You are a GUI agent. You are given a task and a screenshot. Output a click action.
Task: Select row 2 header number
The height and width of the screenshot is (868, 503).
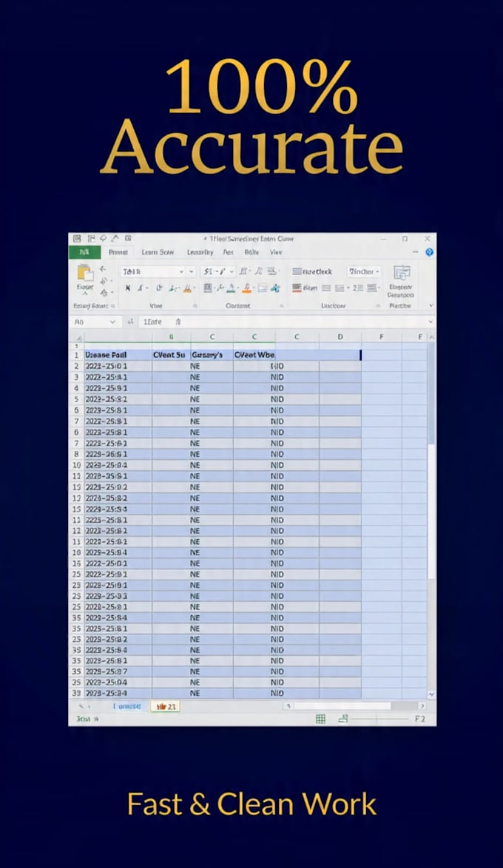click(x=76, y=366)
